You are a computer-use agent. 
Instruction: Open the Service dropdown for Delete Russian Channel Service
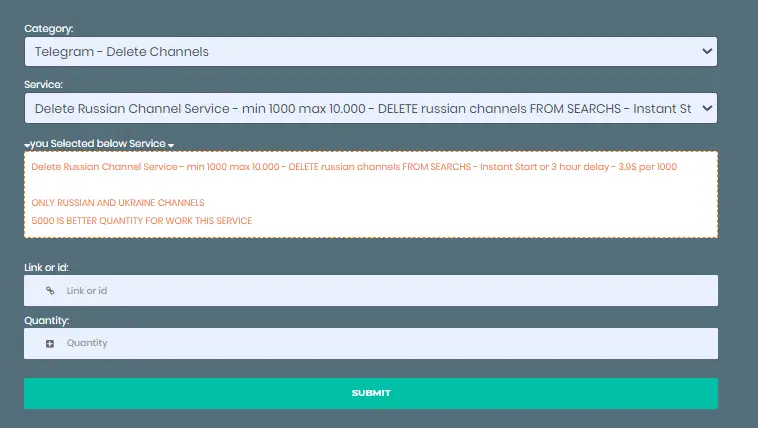(x=371, y=108)
